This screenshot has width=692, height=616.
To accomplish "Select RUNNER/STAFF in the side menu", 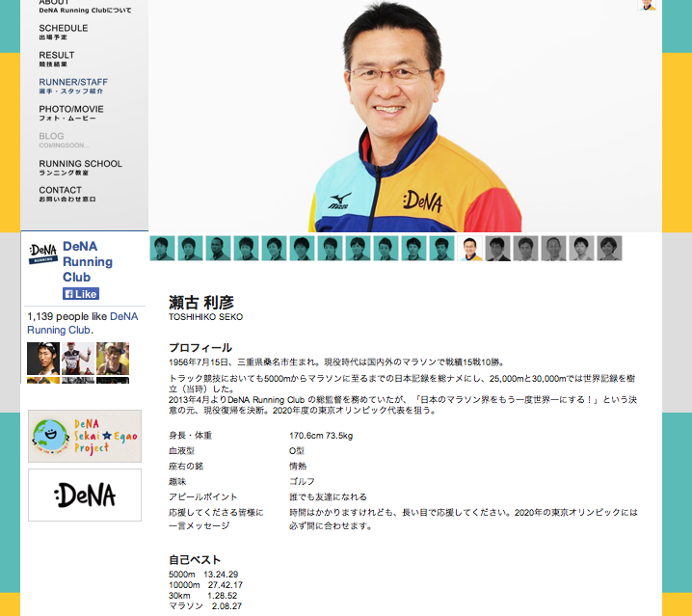I will click(x=73, y=86).
